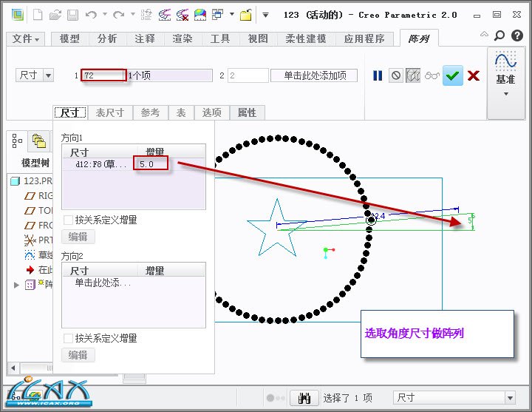
Task: Click the 1个项 dimension collector
Action: click(x=170, y=75)
